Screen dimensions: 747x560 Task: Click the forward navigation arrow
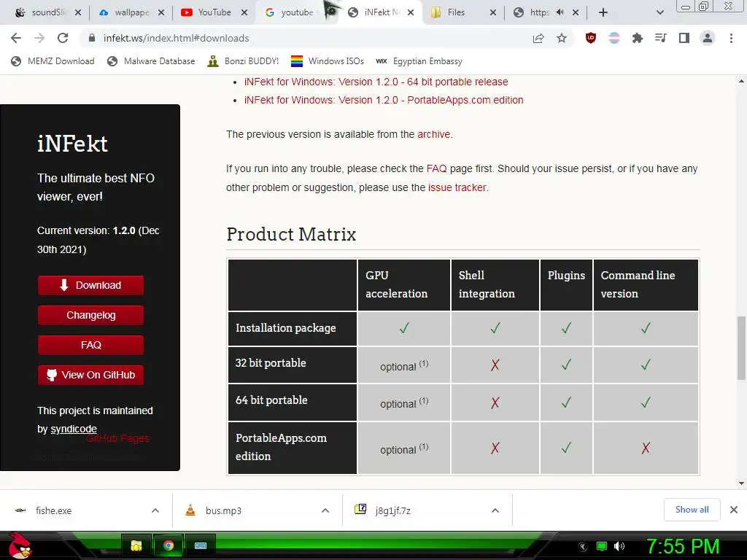(39, 38)
